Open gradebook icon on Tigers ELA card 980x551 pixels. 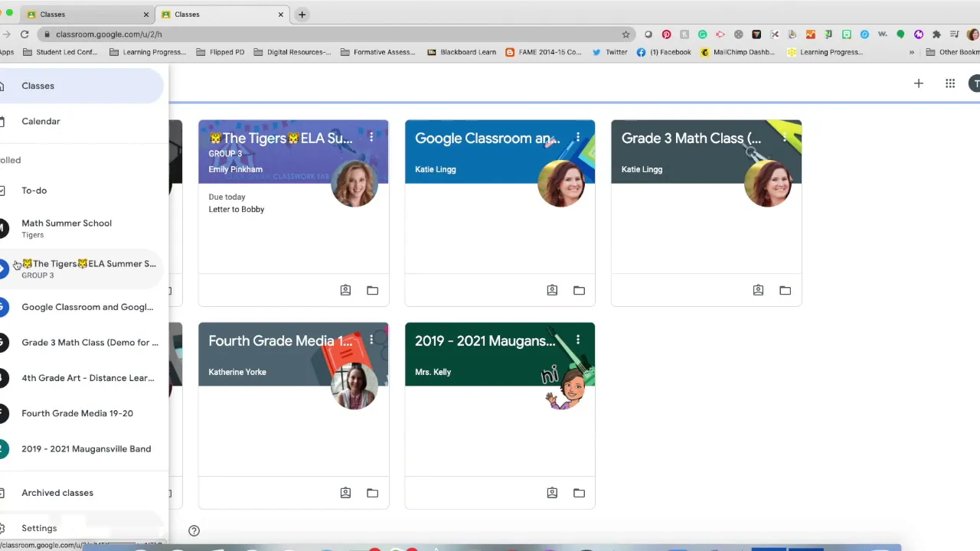(345, 290)
